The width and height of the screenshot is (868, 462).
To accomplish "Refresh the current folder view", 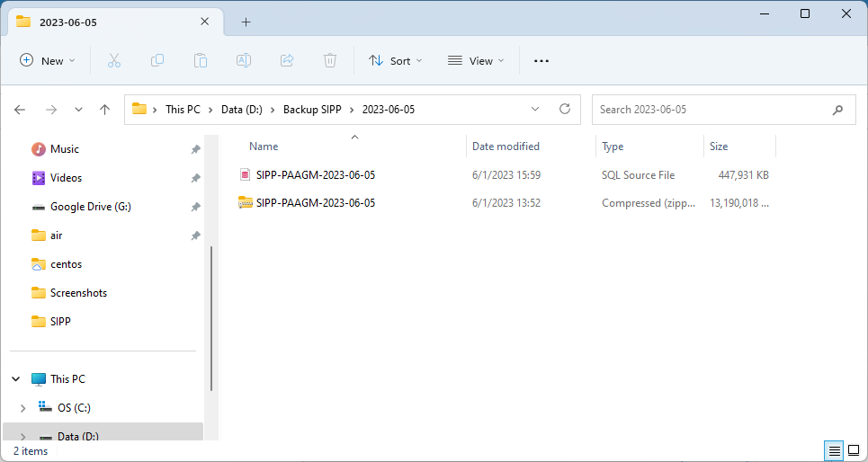I will [565, 109].
